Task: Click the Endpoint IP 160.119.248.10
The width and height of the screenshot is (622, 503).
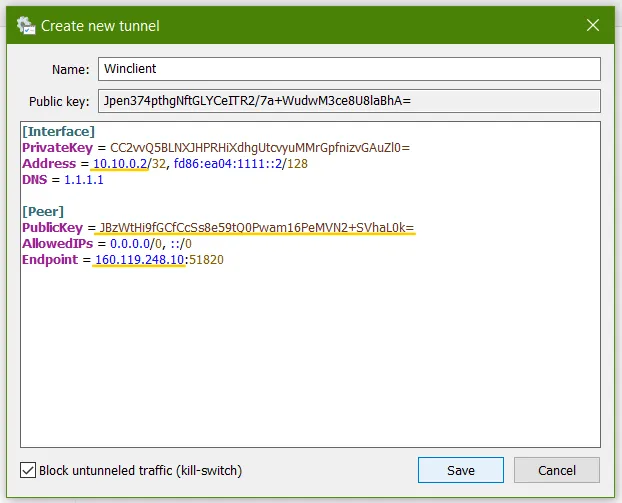Action: click(139, 260)
